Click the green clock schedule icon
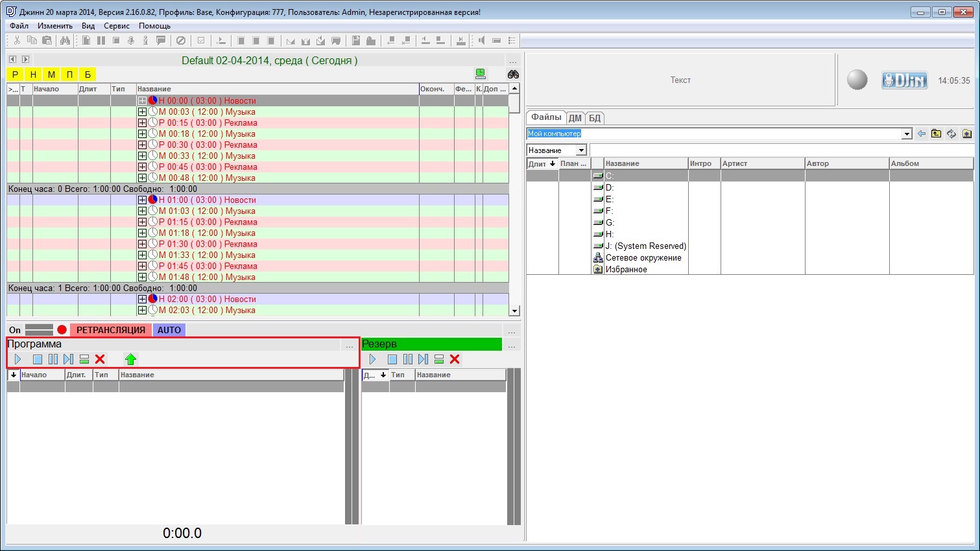The width and height of the screenshot is (980, 551). pyautogui.click(x=481, y=74)
